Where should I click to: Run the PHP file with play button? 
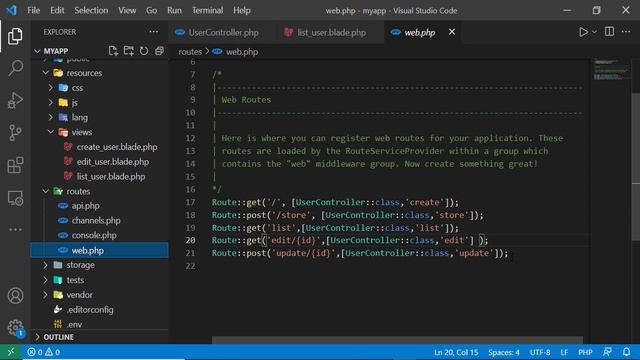tap(583, 32)
